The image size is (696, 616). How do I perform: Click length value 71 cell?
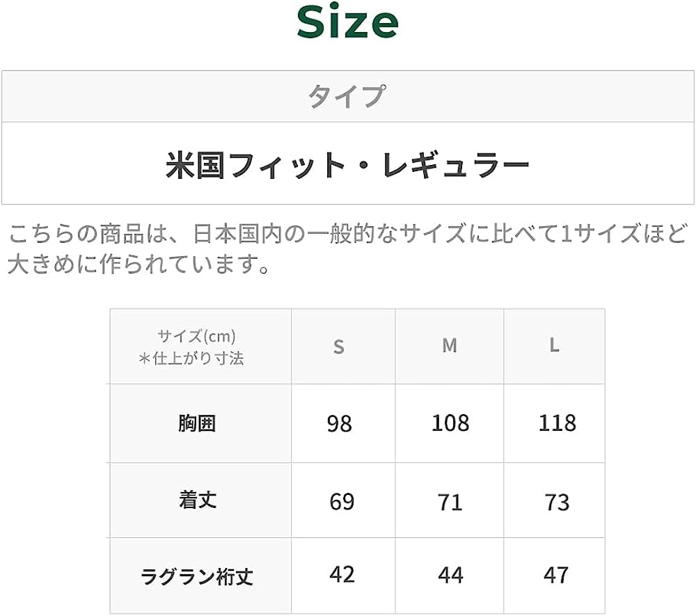450,501
